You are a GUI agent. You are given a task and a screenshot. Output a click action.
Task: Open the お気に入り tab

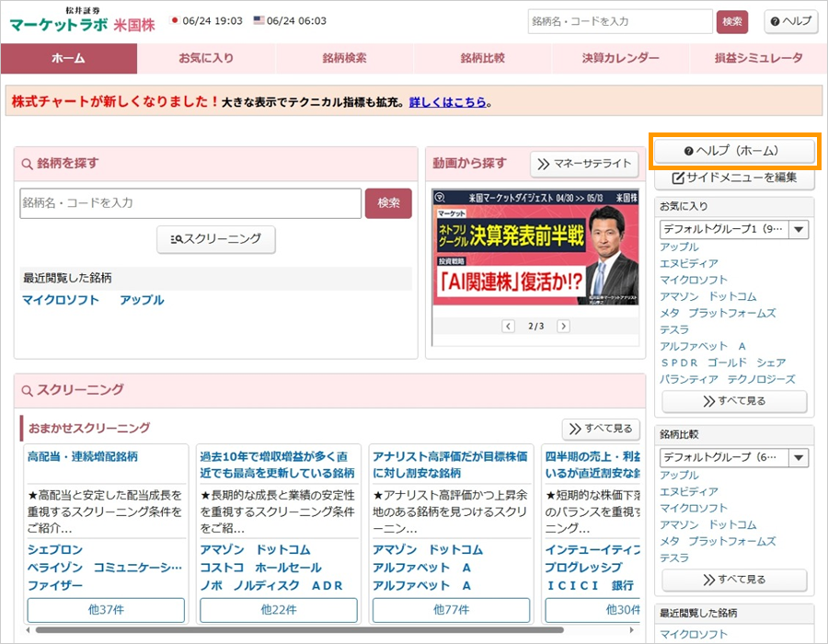[x=206, y=58]
